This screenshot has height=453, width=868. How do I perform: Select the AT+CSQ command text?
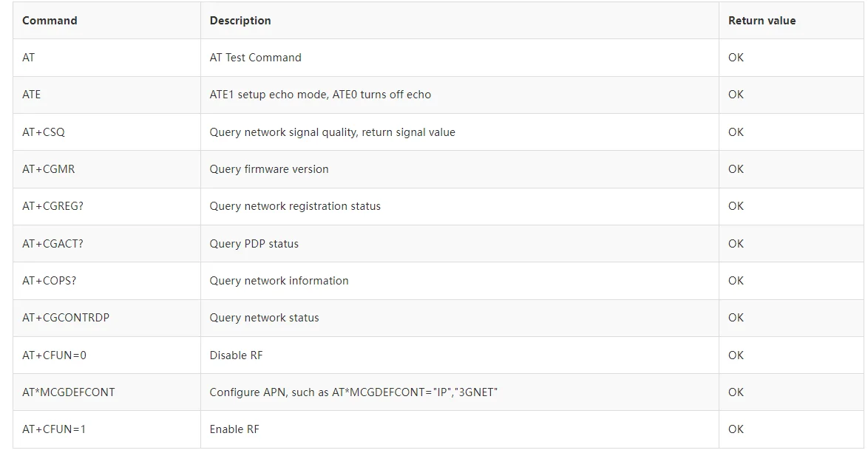[x=44, y=132]
